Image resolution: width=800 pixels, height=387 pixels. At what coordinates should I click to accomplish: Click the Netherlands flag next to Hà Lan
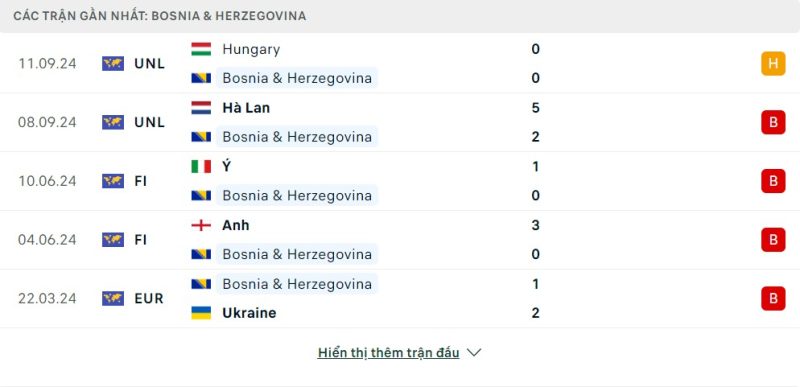click(201, 108)
